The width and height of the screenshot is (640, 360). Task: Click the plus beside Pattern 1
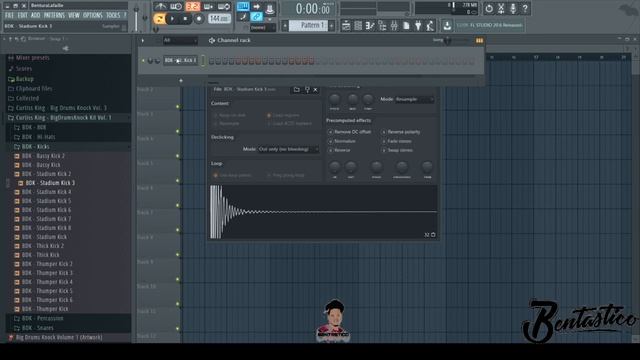click(x=331, y=26)
